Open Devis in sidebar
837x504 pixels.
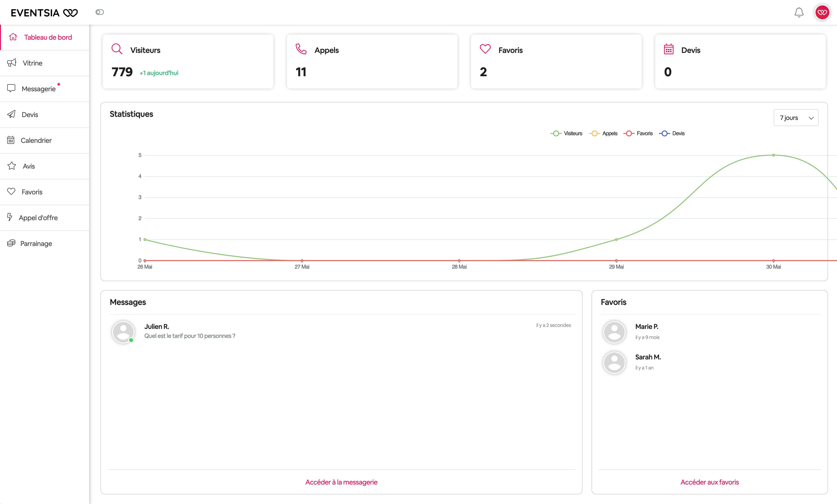[x=45, y=115]
